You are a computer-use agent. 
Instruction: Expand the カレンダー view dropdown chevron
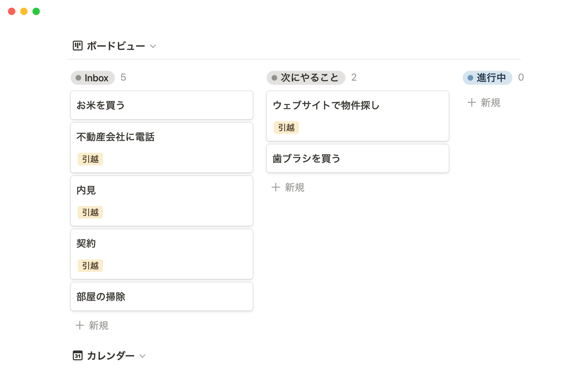tap(142, 356)
